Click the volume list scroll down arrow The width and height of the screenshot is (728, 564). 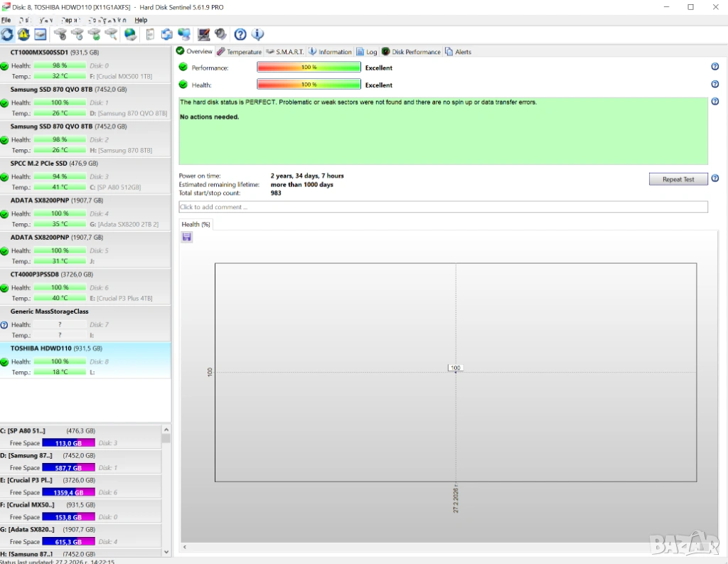pyautogui.click(x=166, y=551)
